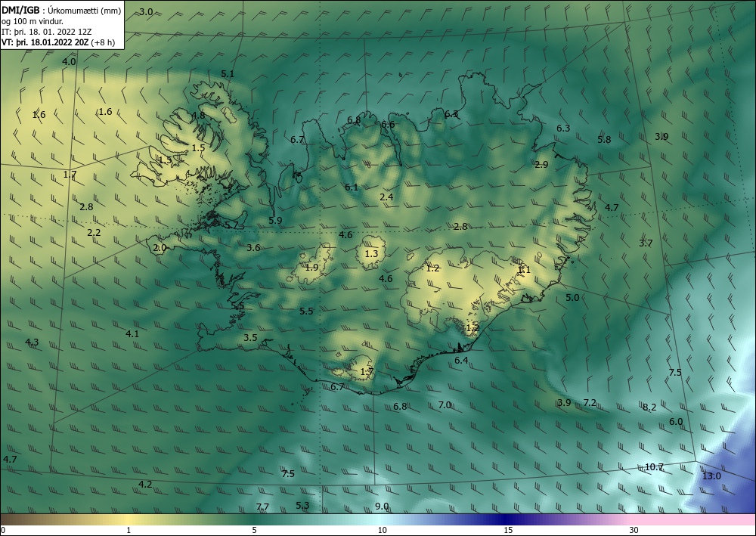Click the map value 8.2
Image resolution: width=756 pixels, height=536 pixels.
click(x=649, y=407)
